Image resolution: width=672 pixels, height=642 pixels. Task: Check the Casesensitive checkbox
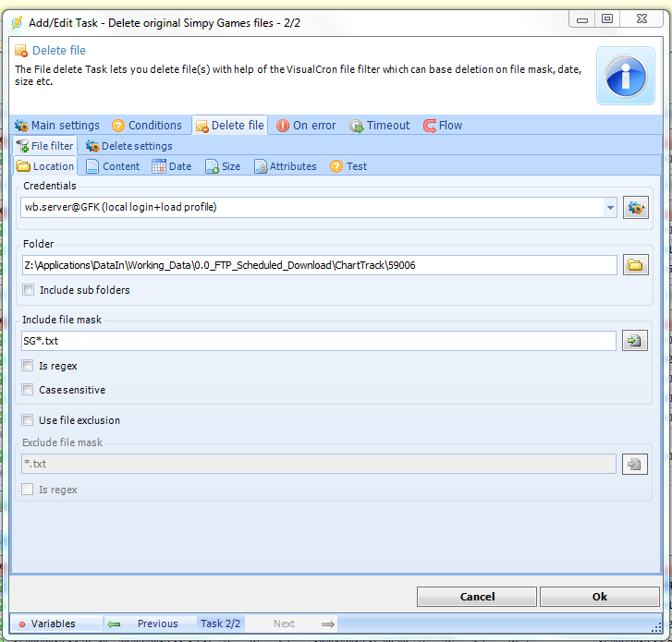click(x=28, y=390)
